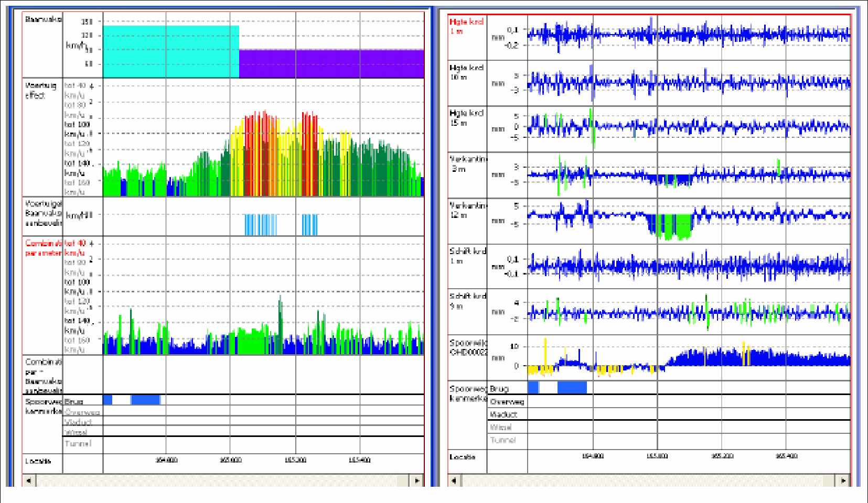Viewport: 868px width, 503px height.
Task: Click the Viaduct label in right panel
Action: coord(503,414)
